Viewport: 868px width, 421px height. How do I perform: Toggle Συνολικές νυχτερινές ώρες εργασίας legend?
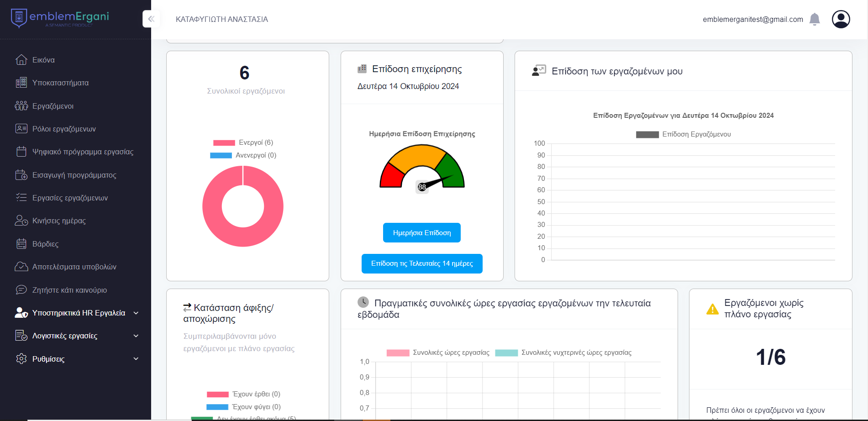[x=563, y=353]
